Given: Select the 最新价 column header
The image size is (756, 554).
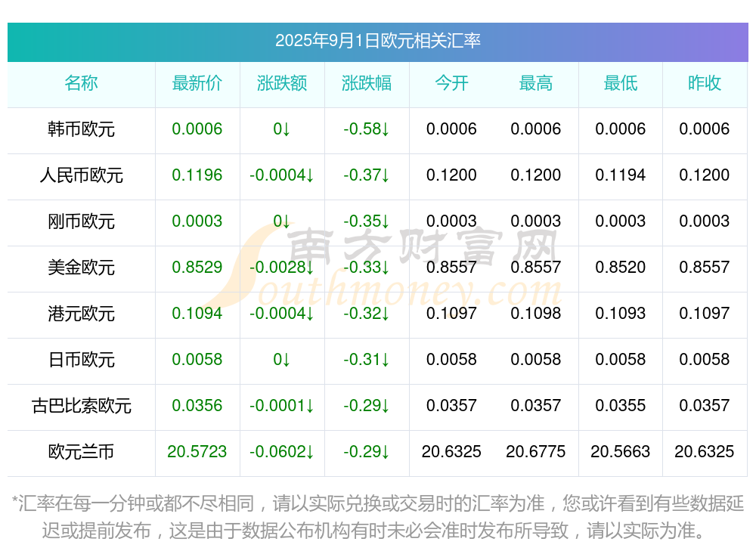Looking at the screenshot, I should 197,83.
